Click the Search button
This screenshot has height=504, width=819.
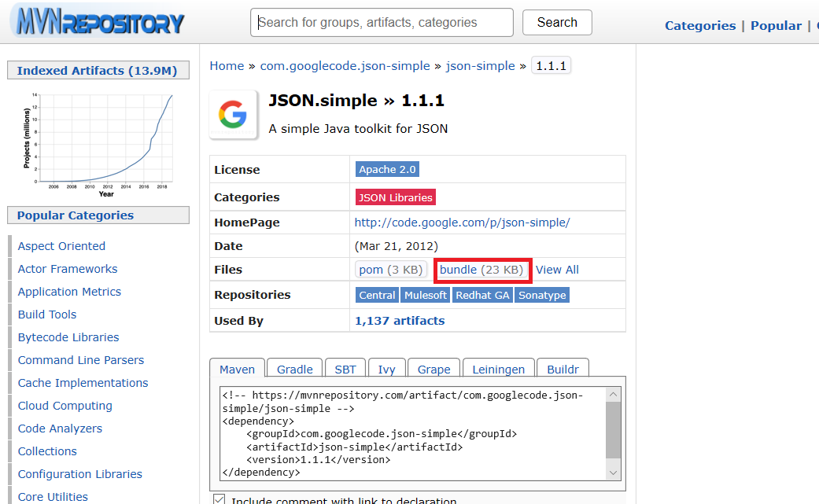pos(557,23)
